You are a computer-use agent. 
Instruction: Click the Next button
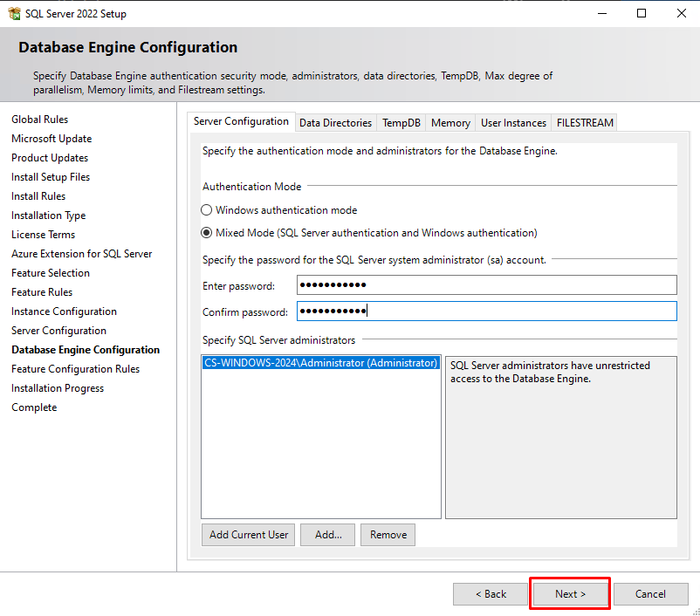point(570,594)
